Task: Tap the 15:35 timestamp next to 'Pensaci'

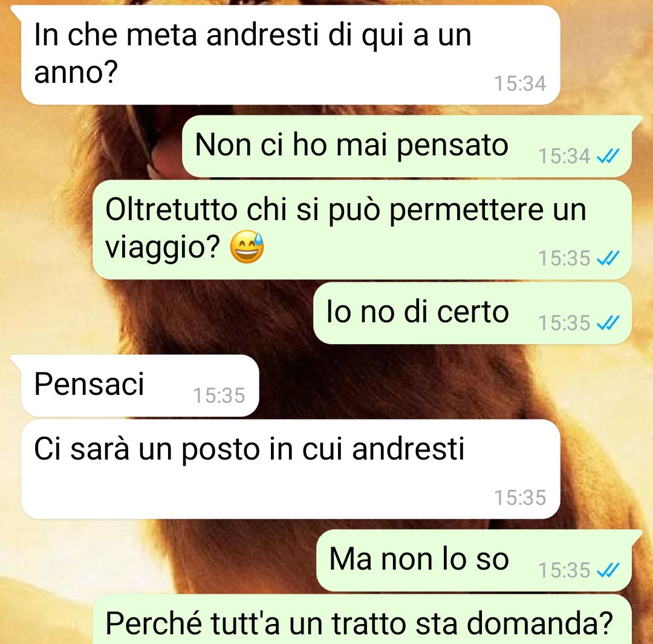Action: pos(219,395)
